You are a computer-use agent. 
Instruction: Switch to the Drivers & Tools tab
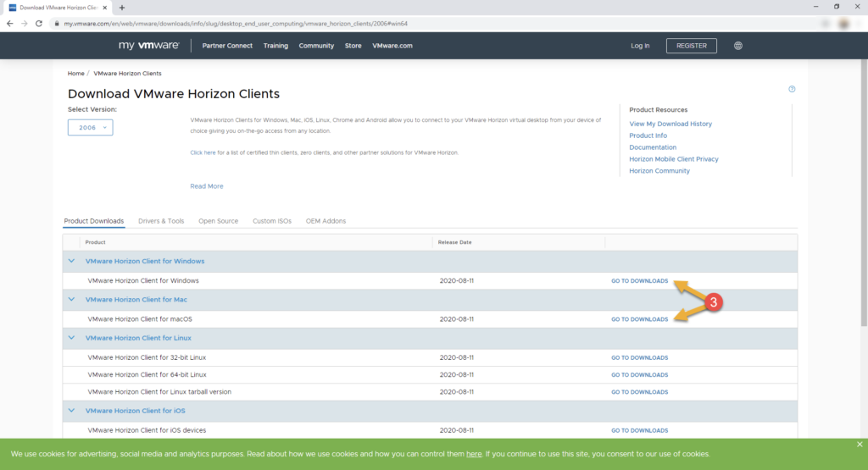(161, 221)
